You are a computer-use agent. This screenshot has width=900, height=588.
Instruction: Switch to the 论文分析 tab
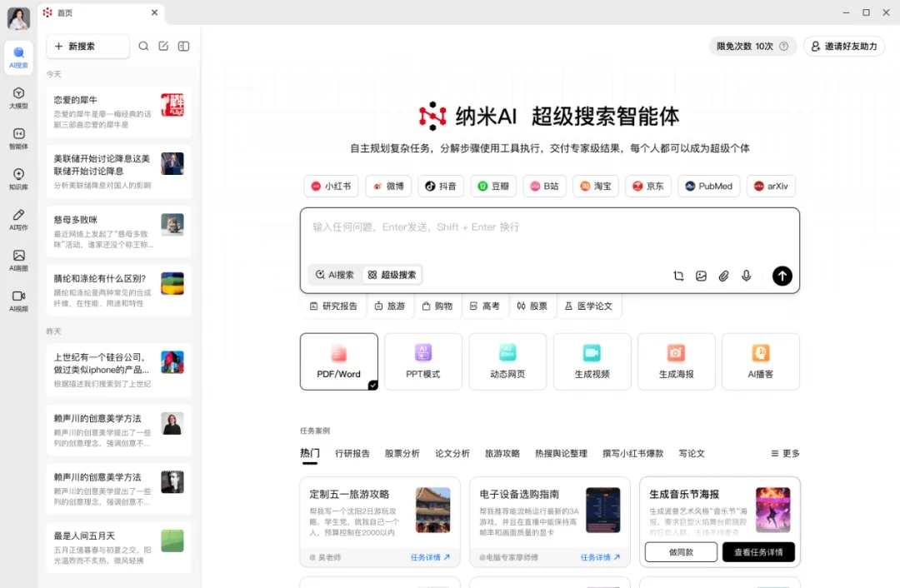[452, 453]
